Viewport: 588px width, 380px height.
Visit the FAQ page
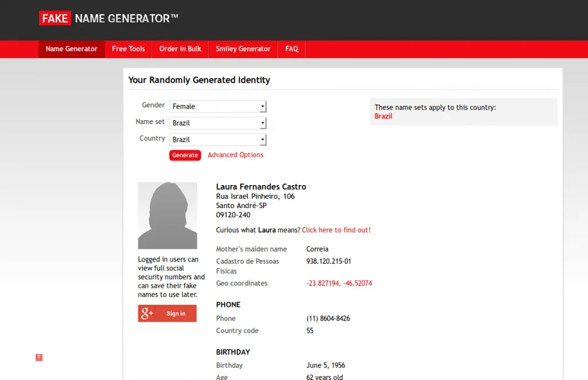[292, 49]
